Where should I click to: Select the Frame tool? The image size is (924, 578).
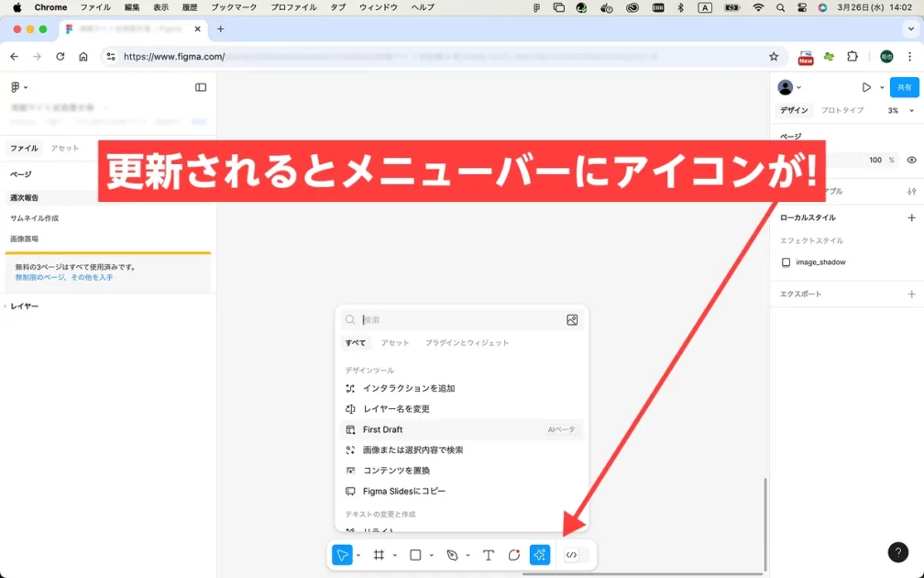coord(379,555)
